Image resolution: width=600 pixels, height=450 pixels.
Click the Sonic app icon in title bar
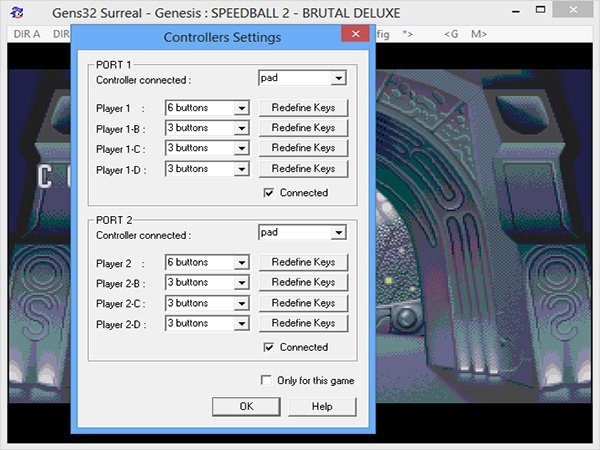[x=17, y=12]
